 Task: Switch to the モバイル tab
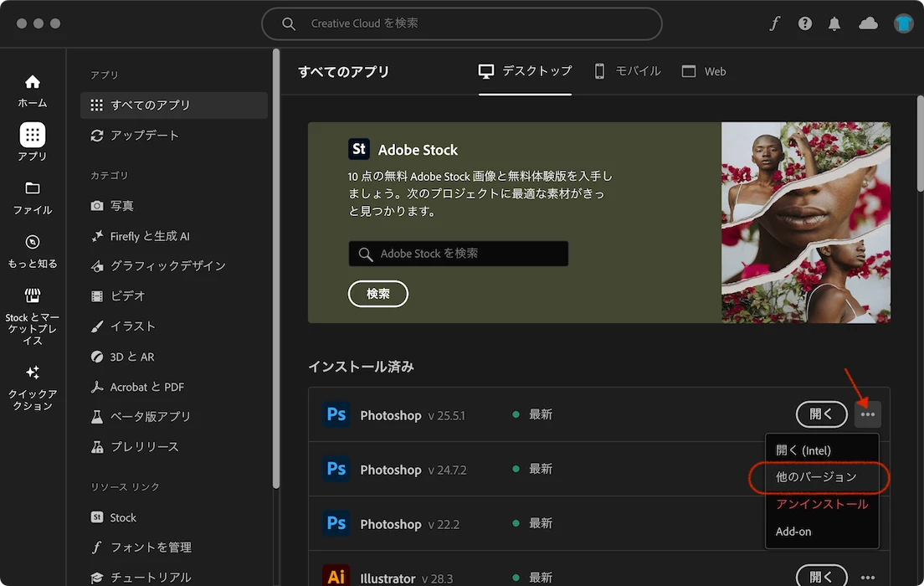[627, 71]
